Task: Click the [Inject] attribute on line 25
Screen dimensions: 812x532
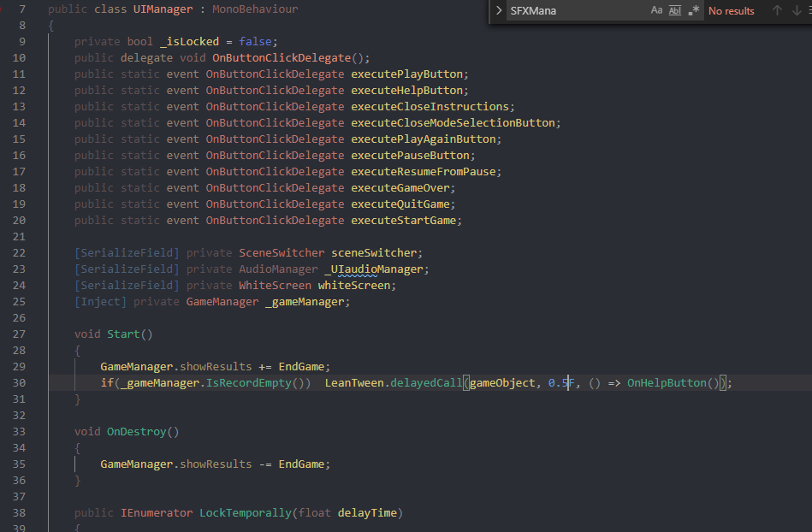Action: coord(100,302)
